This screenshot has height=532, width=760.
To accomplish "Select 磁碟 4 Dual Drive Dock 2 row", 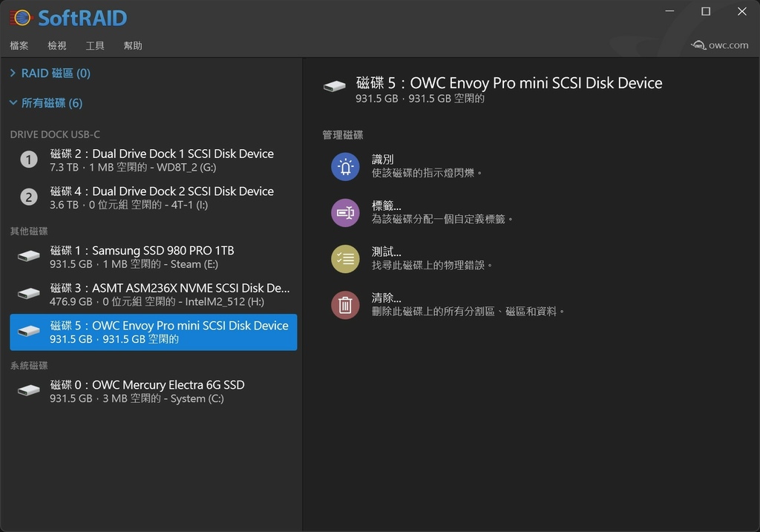I will coord(153,197).
